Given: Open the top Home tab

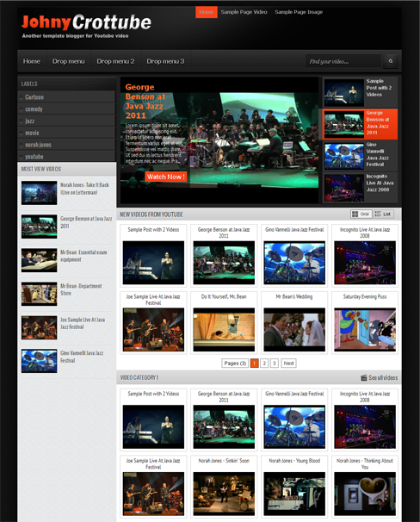Looking at the screenshot, I should click(207, 12).
